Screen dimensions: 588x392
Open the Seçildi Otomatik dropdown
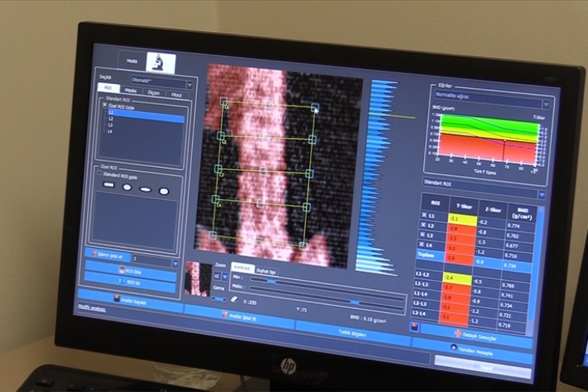click(x=162, y=82)
